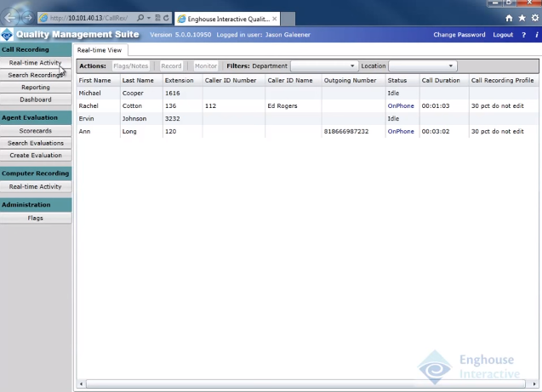Click the Record action button
542x392 pixels.
pos(171,66)
